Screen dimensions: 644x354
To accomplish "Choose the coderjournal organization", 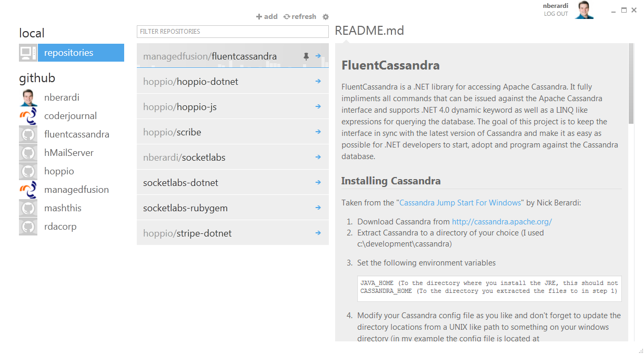I will tap(70, 116).
